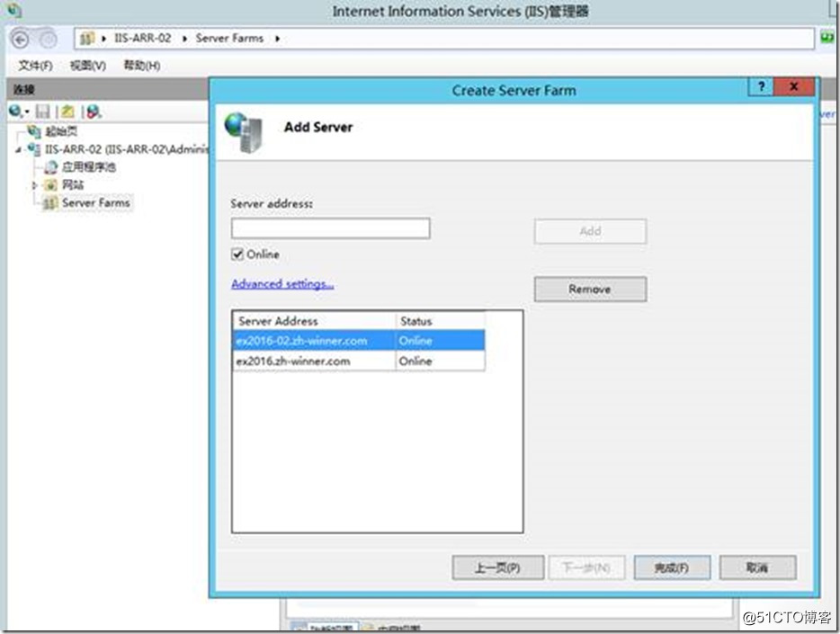Open the View (视图) menu
The image size is (840, 634).
88,66
